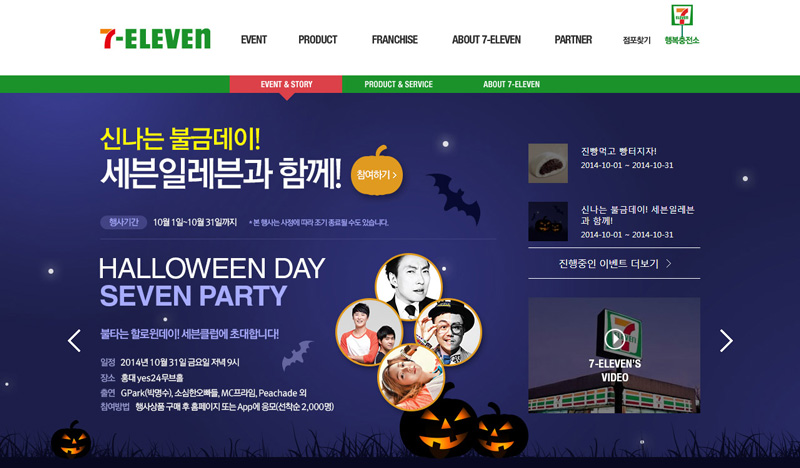
Task: Click the 7-ELEVEN logo
Action: point(155,39)
